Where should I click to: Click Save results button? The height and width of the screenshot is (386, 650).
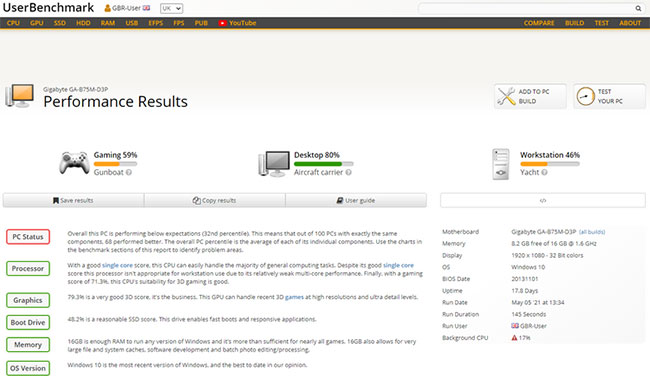73,200
